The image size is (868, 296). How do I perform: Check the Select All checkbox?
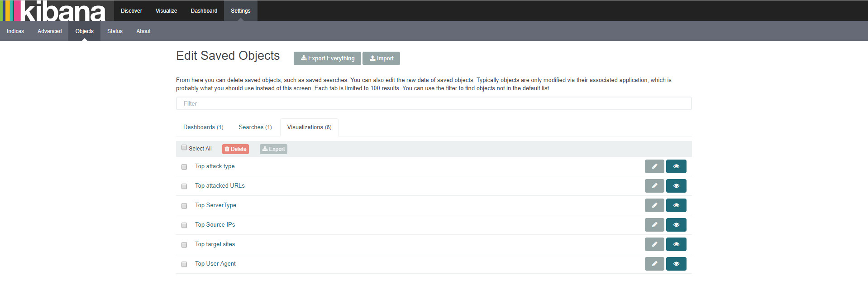click(184, 148)
